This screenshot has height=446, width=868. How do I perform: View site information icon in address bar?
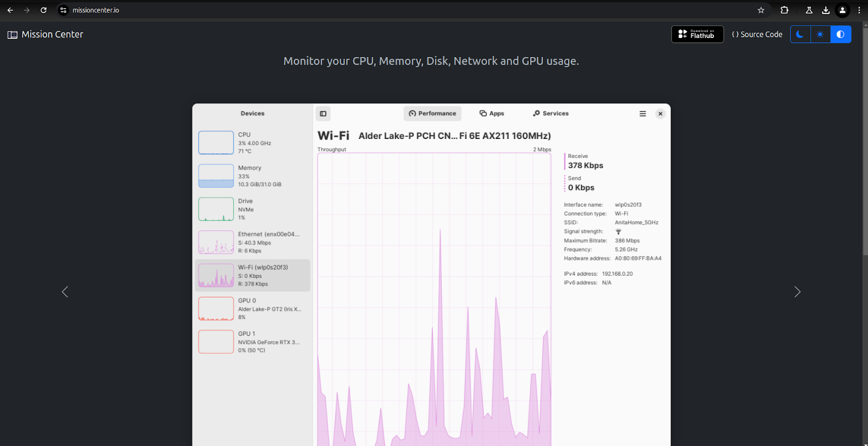pos(63,10)
